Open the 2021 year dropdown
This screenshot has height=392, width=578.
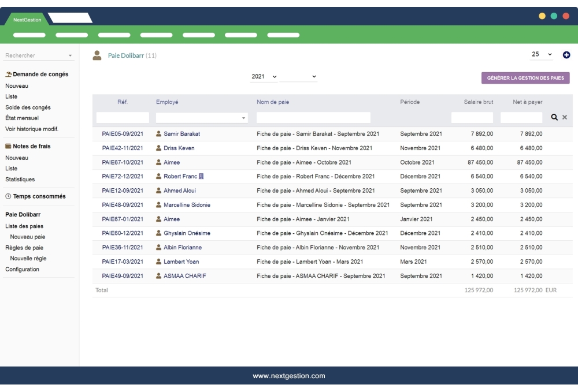click(262, 76)
